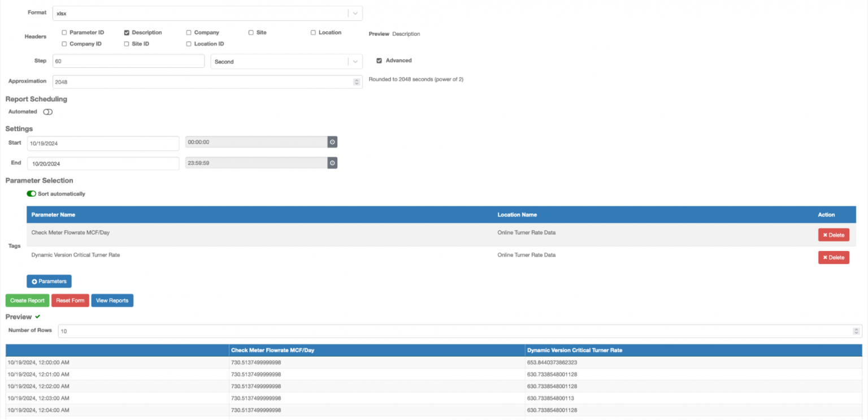The image size is (868, 420).
Task: Enable the Automated report scheduling toggle
Action: click(x=47, y=111)
